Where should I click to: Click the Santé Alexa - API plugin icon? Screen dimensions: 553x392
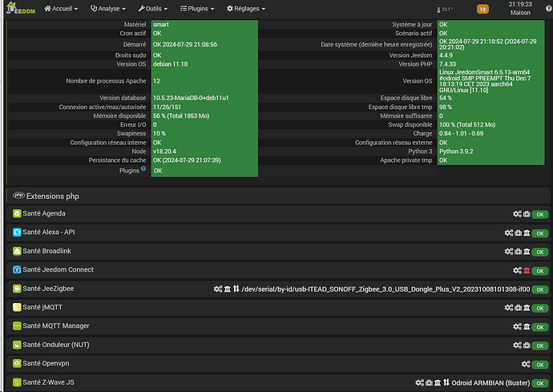(x=17, y=232)
